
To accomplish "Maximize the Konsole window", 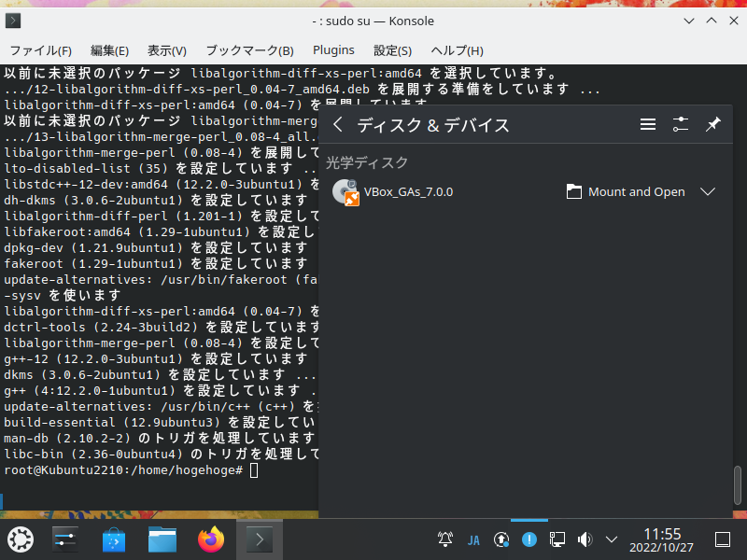I will click(x=712, y=21).
